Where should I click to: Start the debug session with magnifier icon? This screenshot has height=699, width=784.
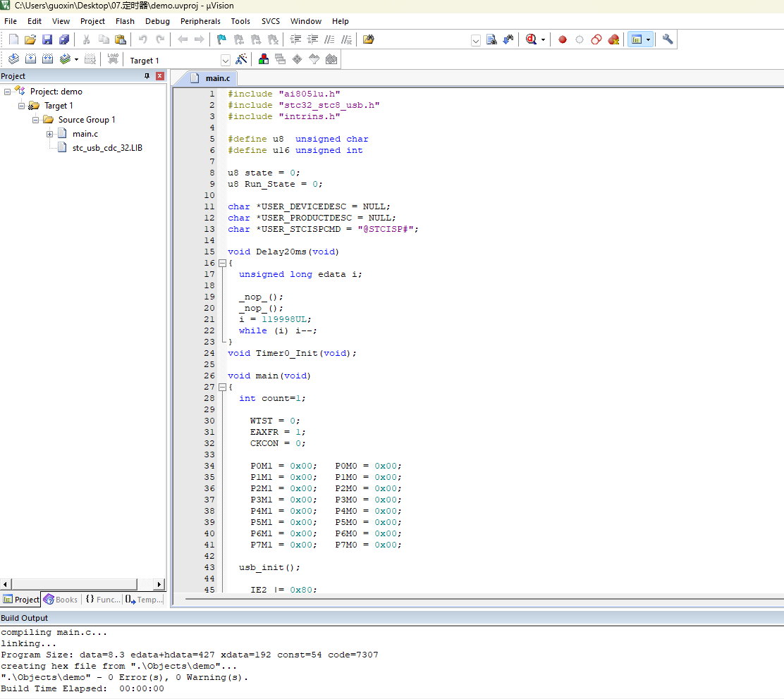531,39
